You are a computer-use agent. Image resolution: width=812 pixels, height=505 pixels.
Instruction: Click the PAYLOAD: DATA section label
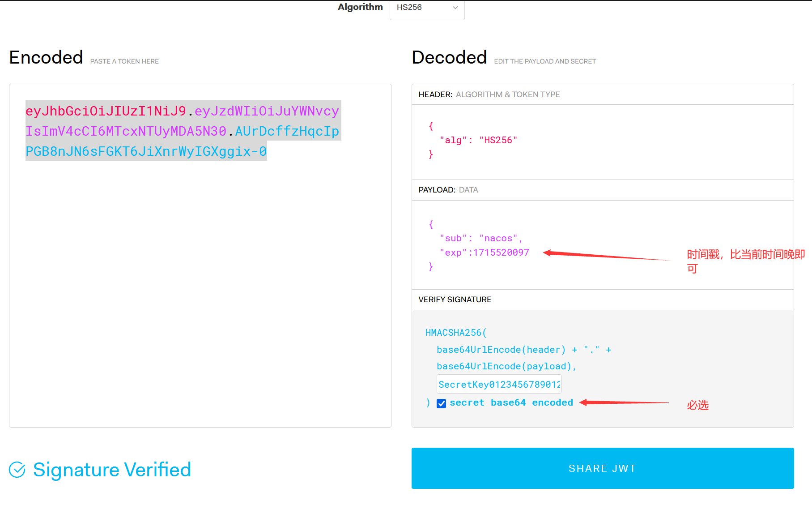[448, 190]
